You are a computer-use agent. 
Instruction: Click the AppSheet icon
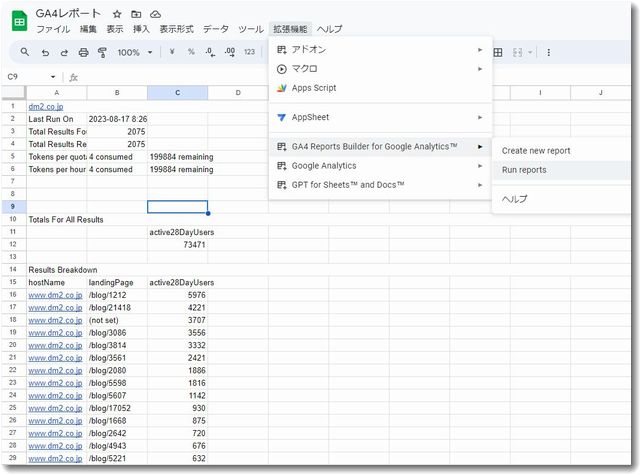(281, 117)
